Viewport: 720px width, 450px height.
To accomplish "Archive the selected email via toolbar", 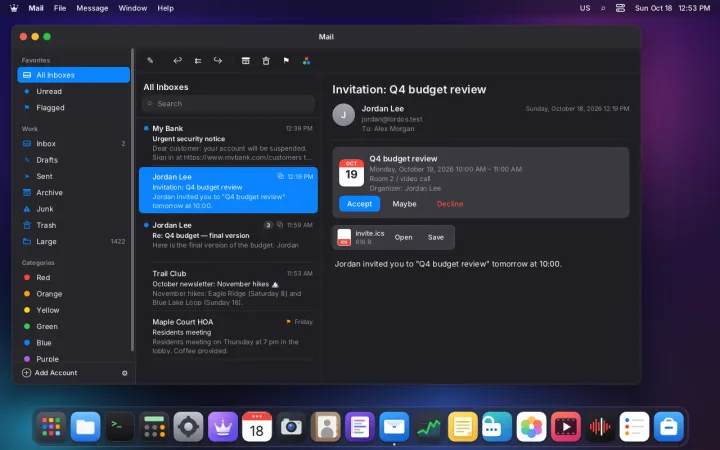I will click(x=246, y=61).
